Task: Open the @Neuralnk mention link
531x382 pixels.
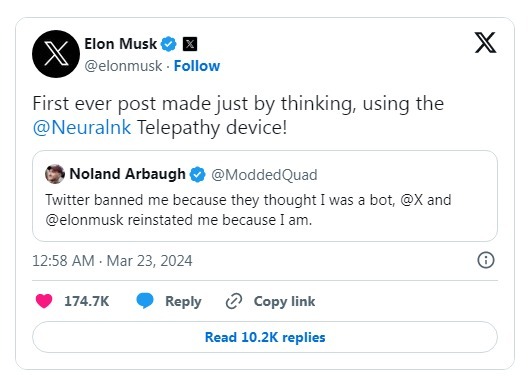Action: (82, 128)
